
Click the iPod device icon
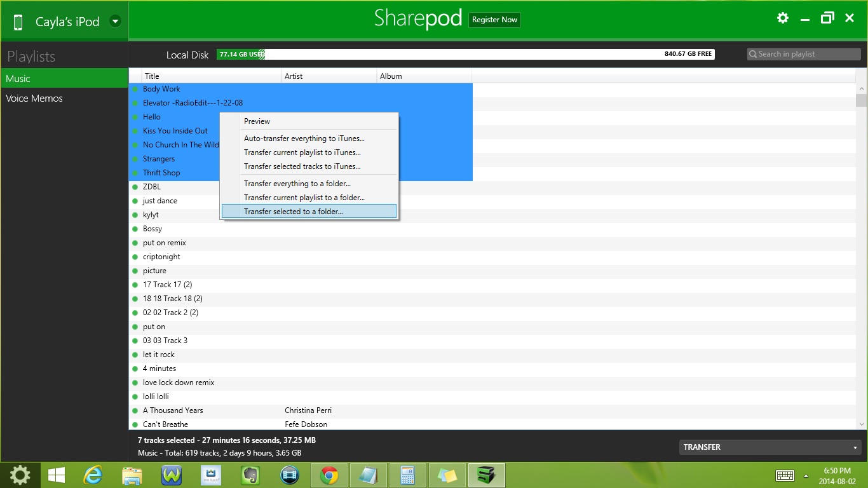pos(18,22)
